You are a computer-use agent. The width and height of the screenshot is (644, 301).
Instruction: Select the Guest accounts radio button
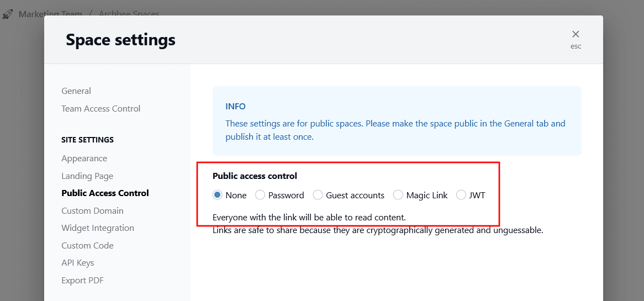point(318,195)
